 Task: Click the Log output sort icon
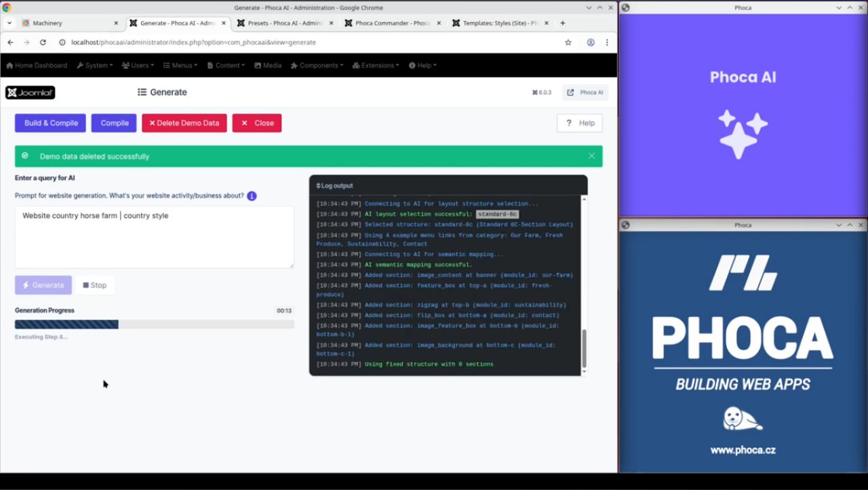[317, 185]
